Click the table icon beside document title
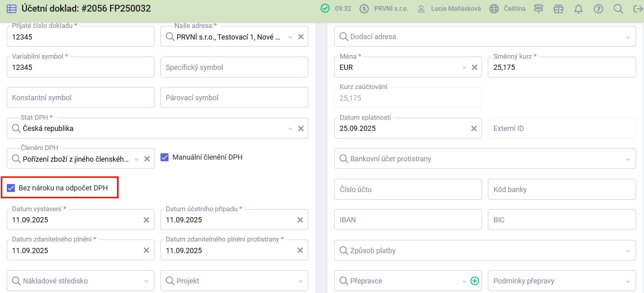 [x=12, y=9]
